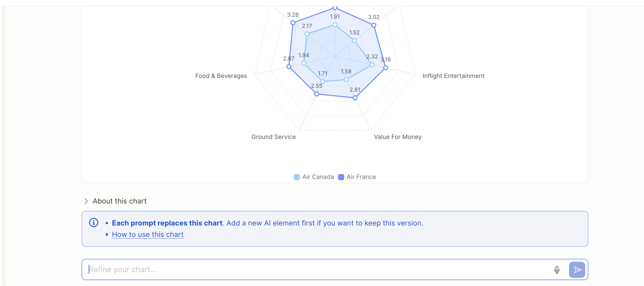This screenshot has width=644, height=286.
Task: Click the Air Canada 2.17 data point
Action: pyautogui.click(x=307, y=34)
